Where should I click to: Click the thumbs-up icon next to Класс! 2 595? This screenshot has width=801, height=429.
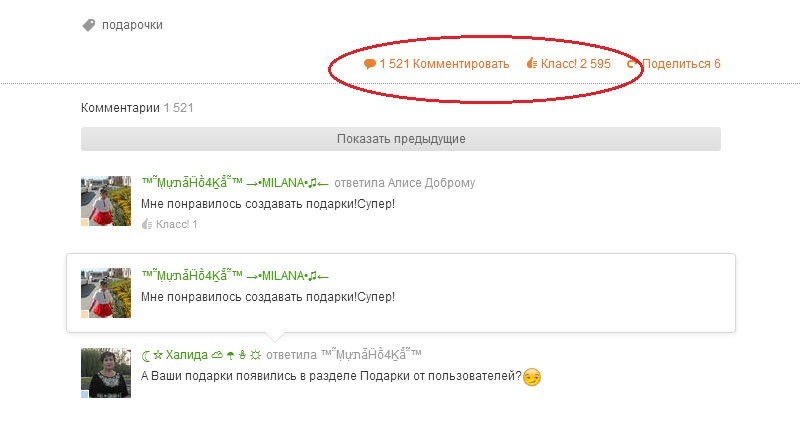pyautogui.click(x=532, y=63)
